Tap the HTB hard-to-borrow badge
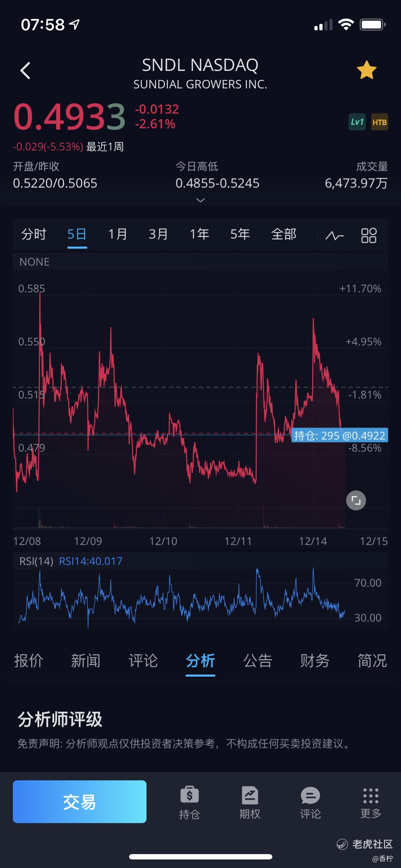Screen dimensions: 401x868 click(379, 122)
